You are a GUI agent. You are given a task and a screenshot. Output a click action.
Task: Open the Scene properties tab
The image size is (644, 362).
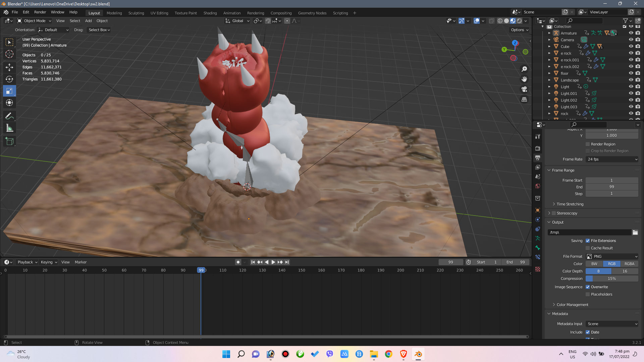pyautogui.click(x=538, y=176)
